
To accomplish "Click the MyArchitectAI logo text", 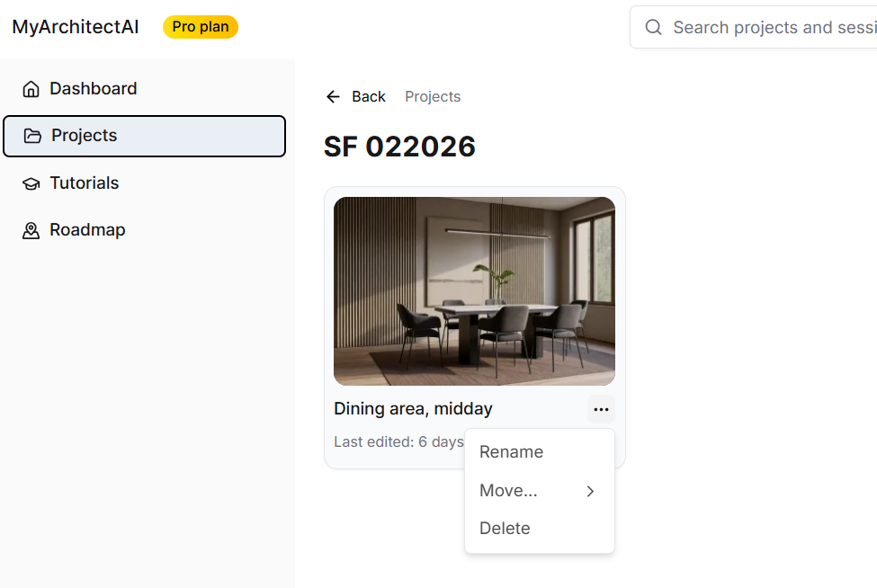I will point(76,27).
